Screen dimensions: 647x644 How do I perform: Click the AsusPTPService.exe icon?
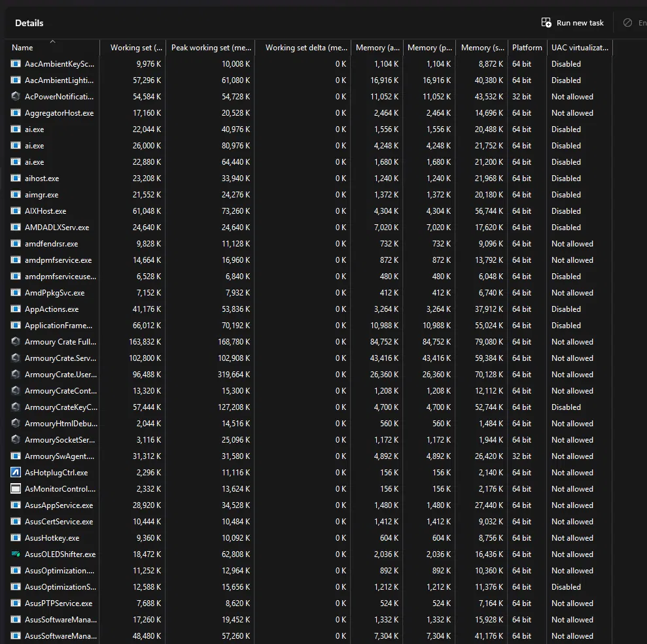click(16, 603)
